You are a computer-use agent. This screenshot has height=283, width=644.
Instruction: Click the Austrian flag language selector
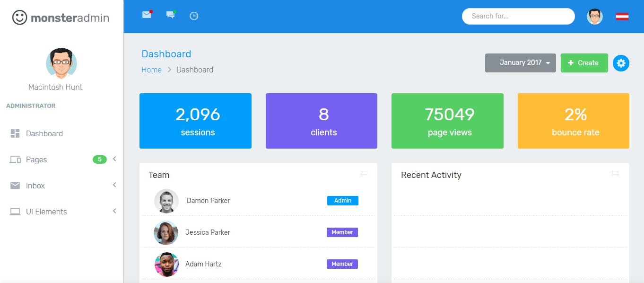(622, 16)
